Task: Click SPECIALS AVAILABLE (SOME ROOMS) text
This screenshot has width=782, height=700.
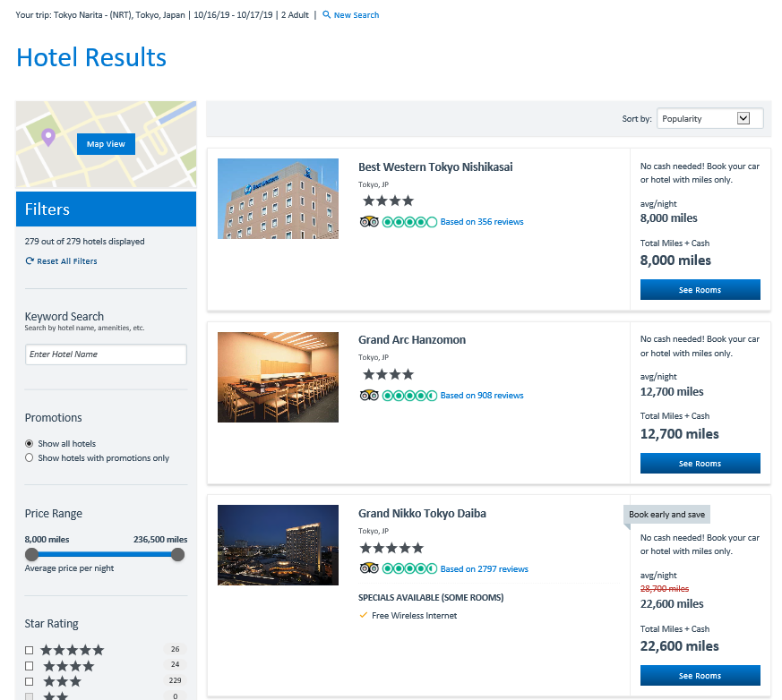Action: point(431,597)
